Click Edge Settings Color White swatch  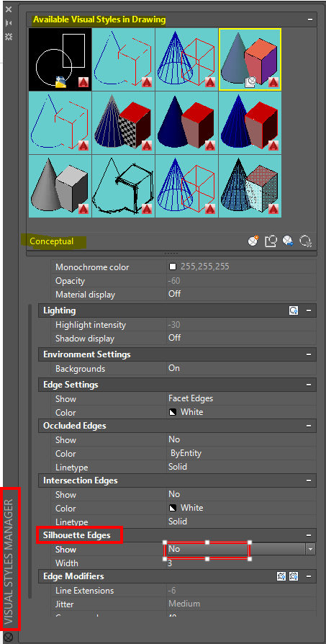[x=173, y=412]
